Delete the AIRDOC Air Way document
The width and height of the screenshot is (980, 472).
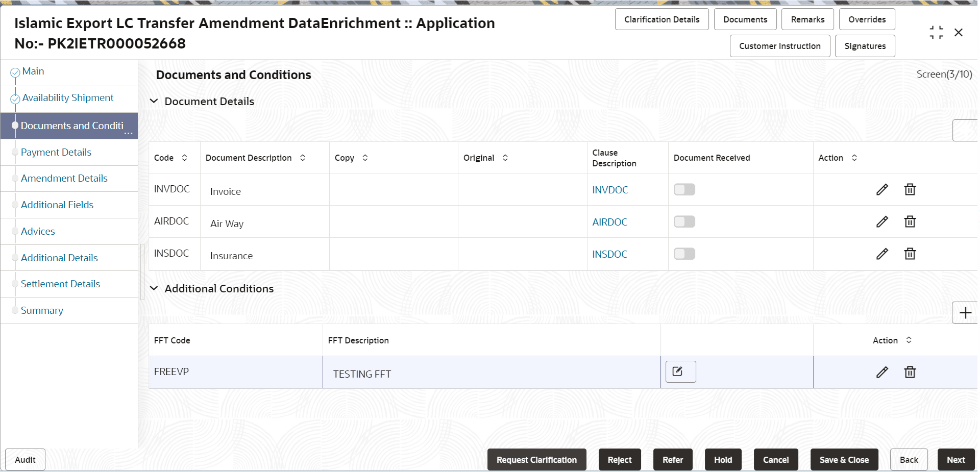click(x=910, y=221)
